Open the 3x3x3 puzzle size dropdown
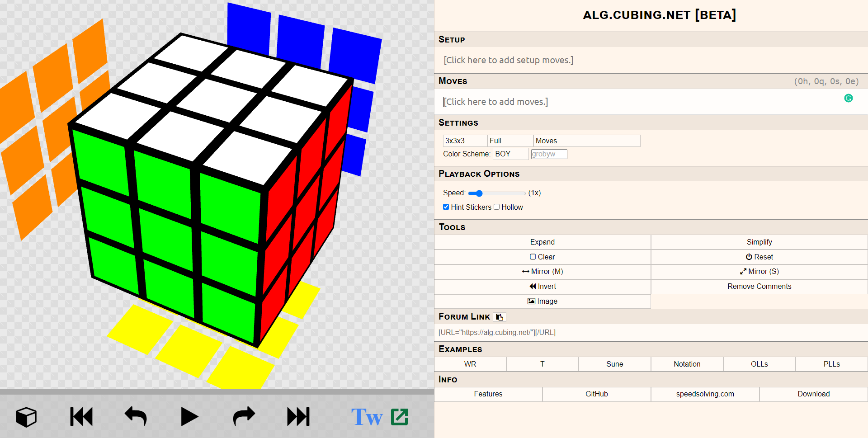The height and width of the screenshot is (438, 868). pos(465,141)
